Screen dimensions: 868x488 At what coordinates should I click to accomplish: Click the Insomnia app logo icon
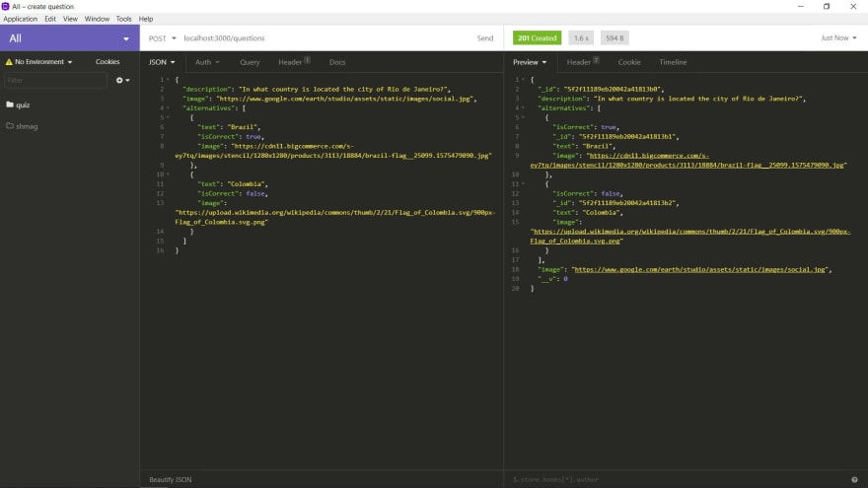tap(6, 6)
